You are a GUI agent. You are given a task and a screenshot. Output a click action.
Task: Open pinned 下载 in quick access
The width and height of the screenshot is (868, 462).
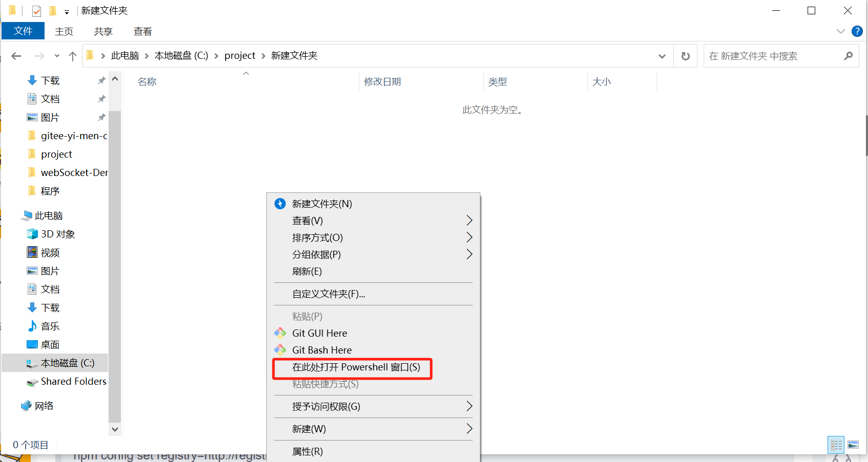(x=44, y=80)
